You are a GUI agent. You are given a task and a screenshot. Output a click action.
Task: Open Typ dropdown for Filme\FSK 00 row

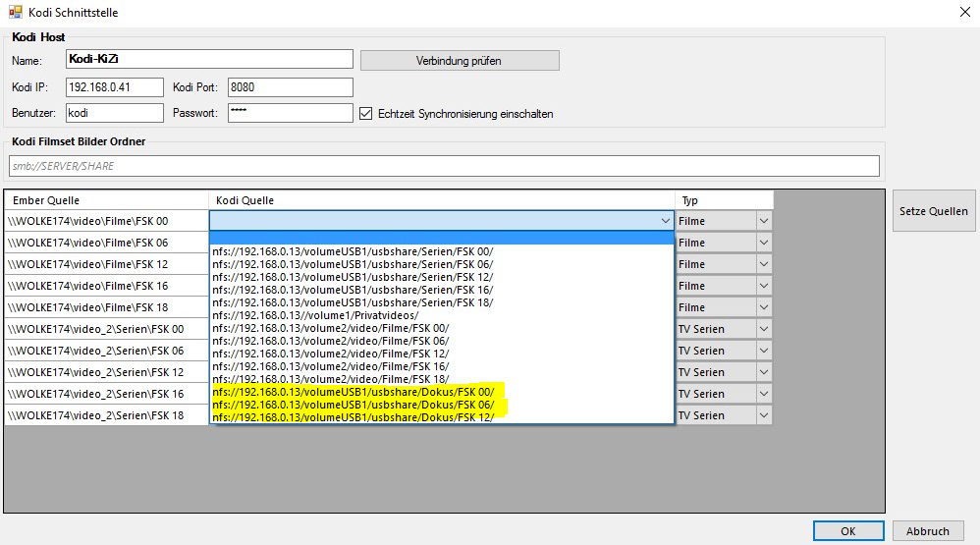(763, 221)
